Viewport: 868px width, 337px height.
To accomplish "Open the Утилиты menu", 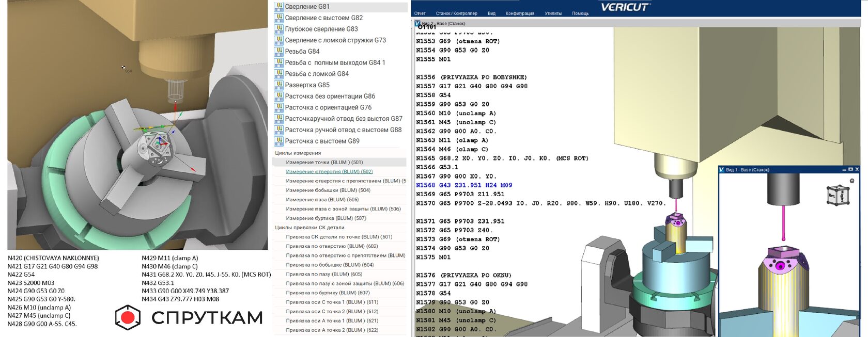I will (x=553, y=13).
